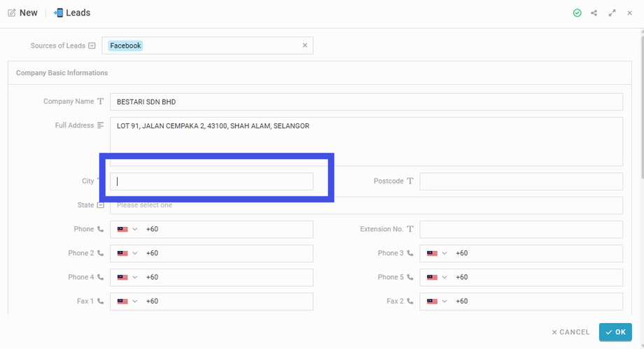Open Sources of Leads dropdown field
Screen dimensions: 644x349
(207, 46)
